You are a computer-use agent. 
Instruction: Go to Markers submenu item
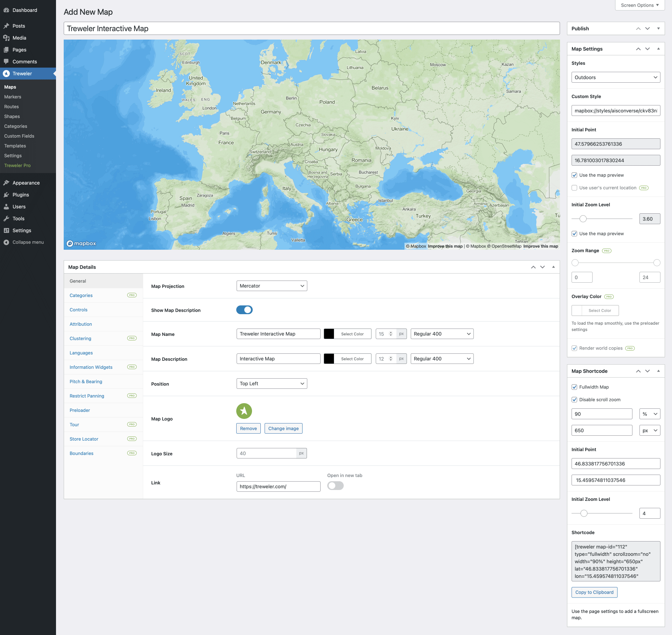[13, 97]
